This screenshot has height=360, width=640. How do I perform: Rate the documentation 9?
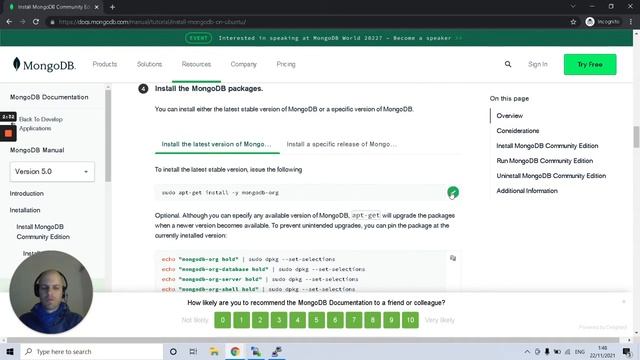click(391, 320)
